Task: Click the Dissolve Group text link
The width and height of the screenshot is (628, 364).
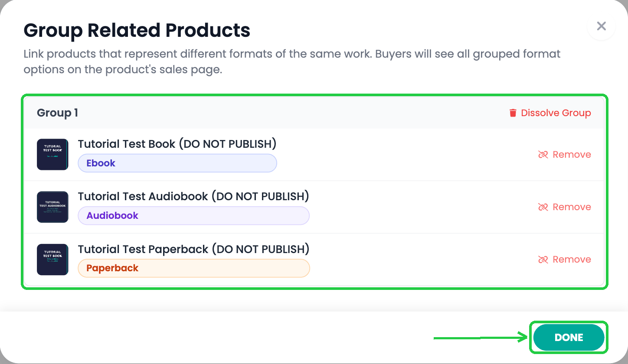Action: (x=556, y=113)
